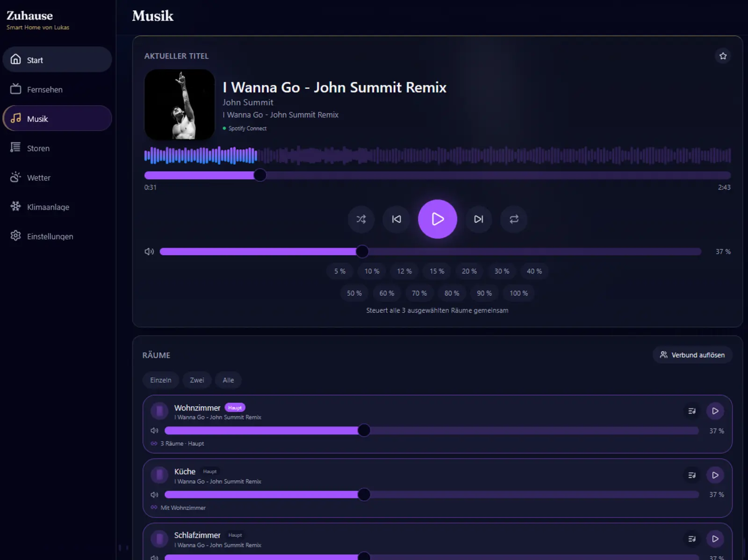Select the Musik sidebar item
This screenshot has width=748, height=560.
click(x=58, y=119)
